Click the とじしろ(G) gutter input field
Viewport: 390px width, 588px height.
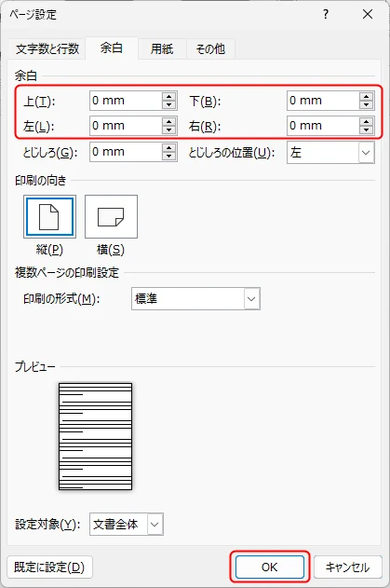pyautogui.click(x=126, y=152)
